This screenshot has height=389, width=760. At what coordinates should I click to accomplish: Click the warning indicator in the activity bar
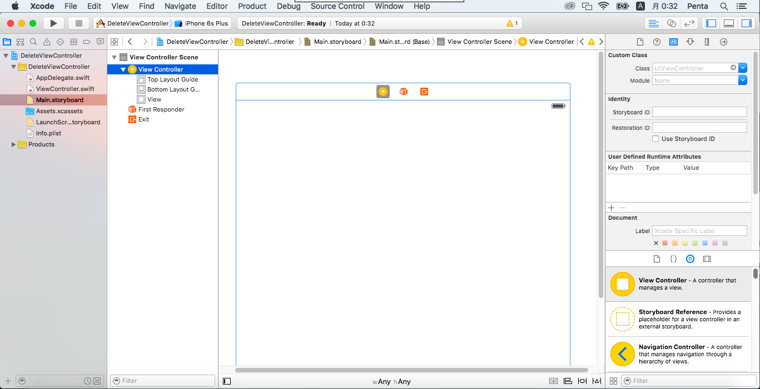tap(512, 23)
